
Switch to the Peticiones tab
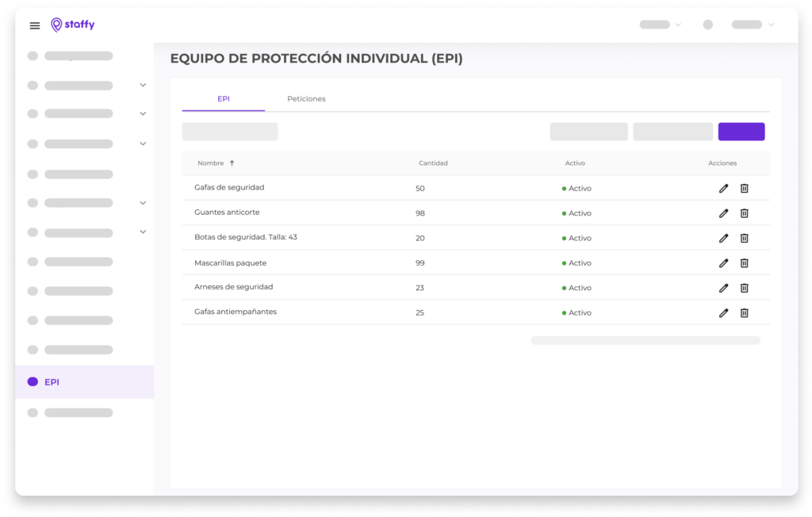coord(306,99)
